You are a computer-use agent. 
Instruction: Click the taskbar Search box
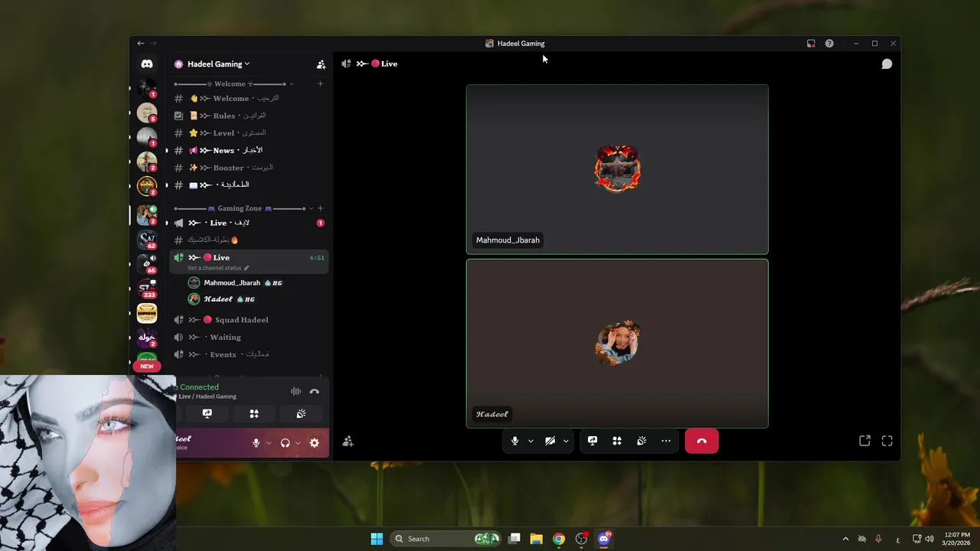pos(446,539)
